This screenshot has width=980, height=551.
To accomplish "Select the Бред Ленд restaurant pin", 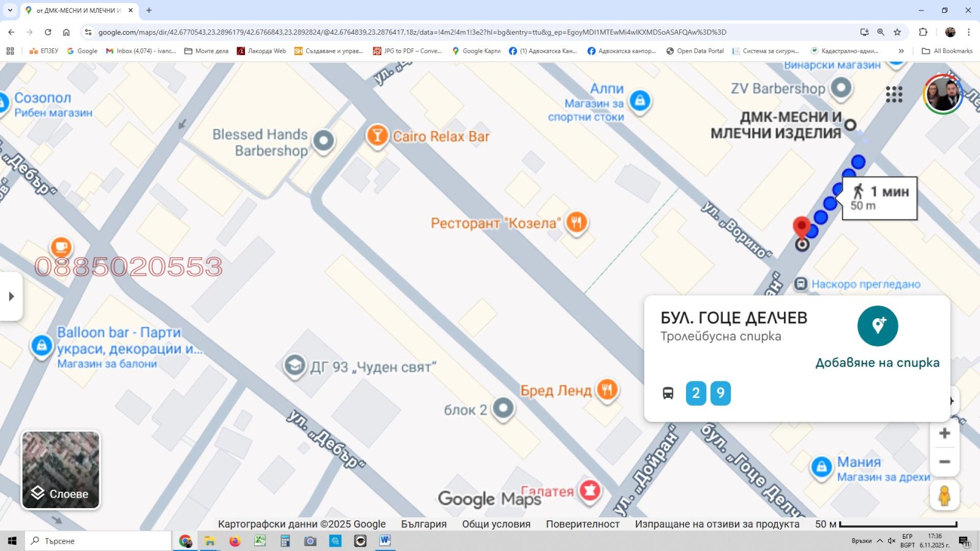I will point(606,389).
